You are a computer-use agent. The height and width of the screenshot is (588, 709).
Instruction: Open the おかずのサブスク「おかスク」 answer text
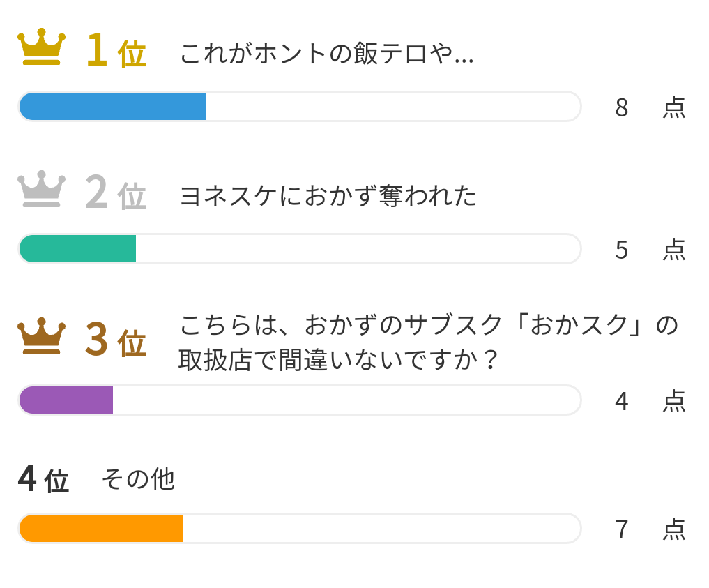point(429,342)
